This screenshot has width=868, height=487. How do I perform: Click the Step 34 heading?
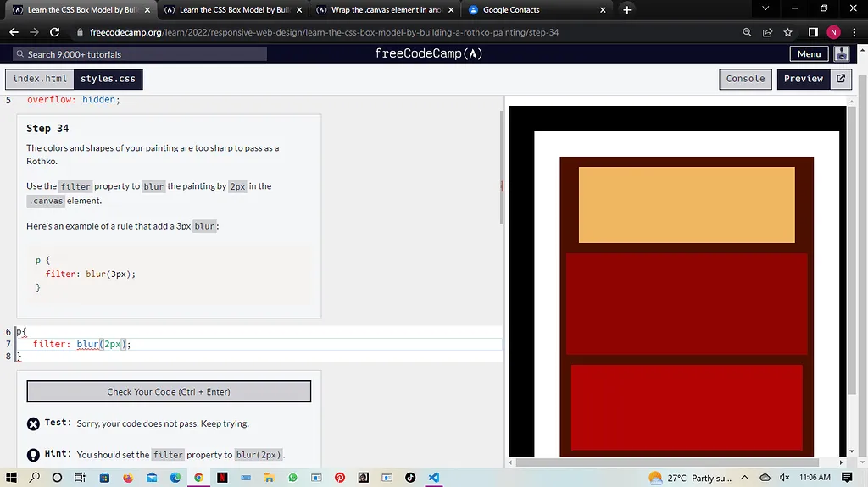click(x=47, y=129)
